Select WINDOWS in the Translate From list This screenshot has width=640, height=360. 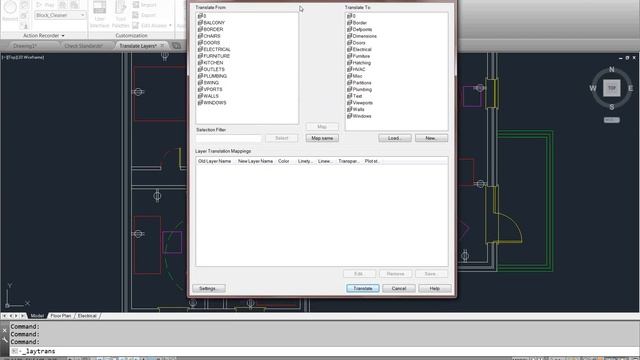[212, 103]
